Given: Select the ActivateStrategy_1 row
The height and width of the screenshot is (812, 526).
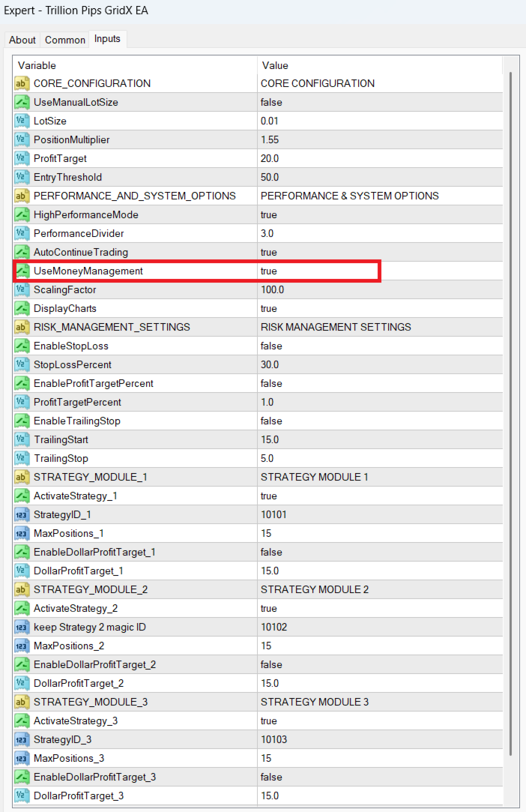Looking at the screenshot, I should (258, 496).
